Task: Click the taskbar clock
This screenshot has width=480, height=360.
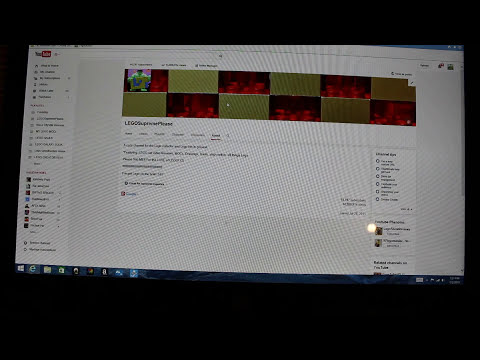Action: pos(454,280)
